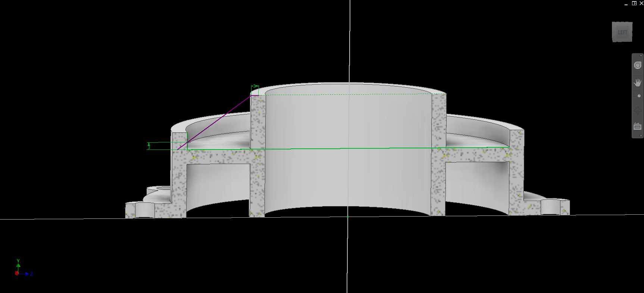644x293 pixels.
Task: Click the LEFT face of the ViewCube
Action: [622, 32]
